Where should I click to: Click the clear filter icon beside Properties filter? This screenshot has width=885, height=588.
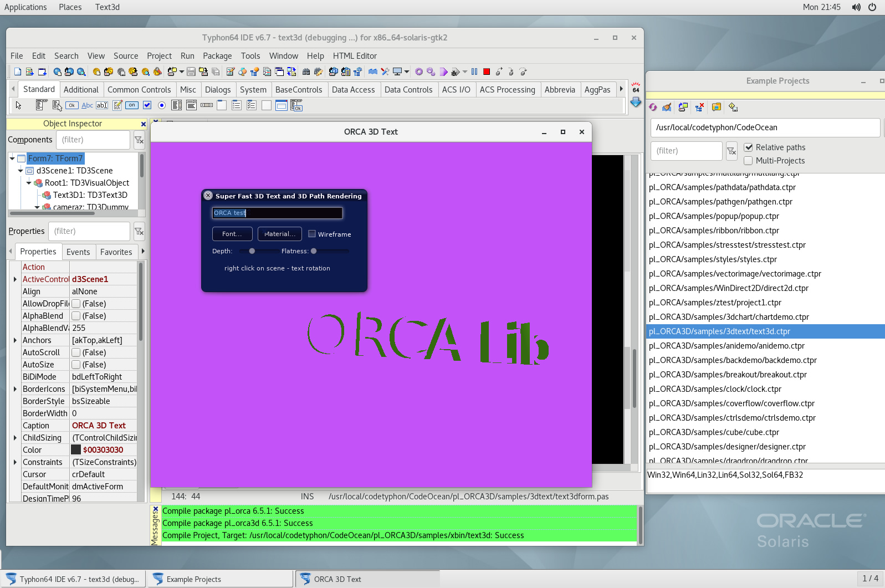[139, 232]
